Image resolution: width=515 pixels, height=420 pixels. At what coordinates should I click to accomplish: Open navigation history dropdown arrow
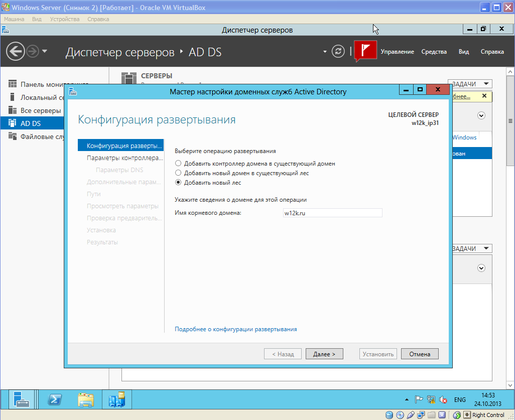point(45,51)
